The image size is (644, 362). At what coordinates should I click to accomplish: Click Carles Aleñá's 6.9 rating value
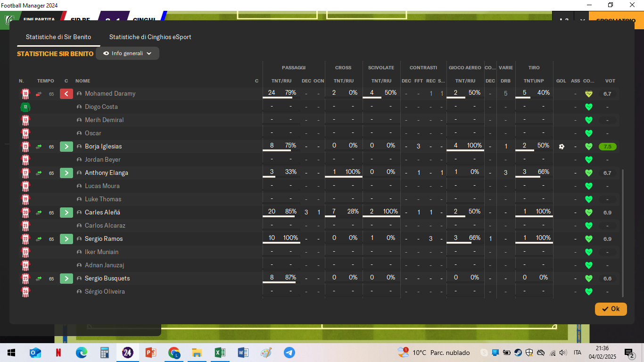pyautogui.click(x=607, y=213)
